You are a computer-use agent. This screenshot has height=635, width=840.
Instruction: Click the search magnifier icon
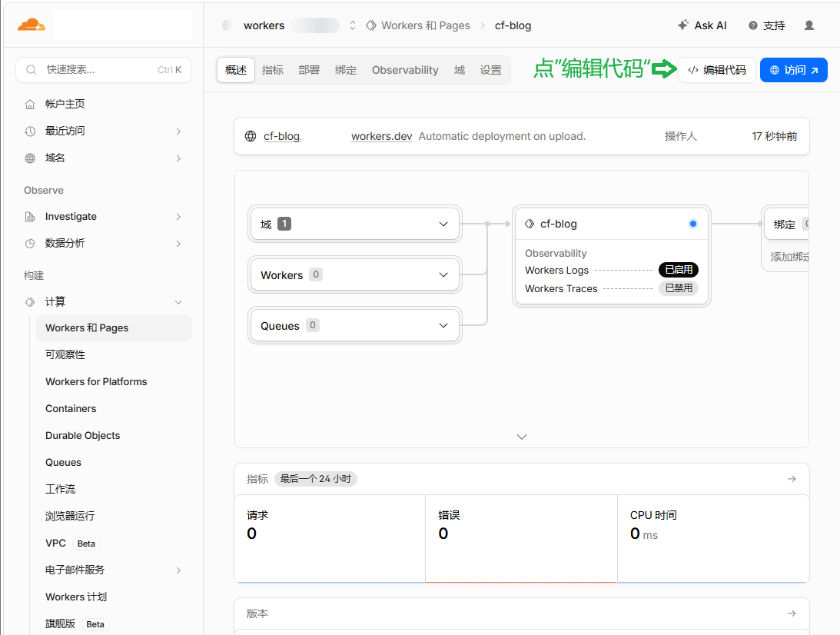[x=31, y=70]
